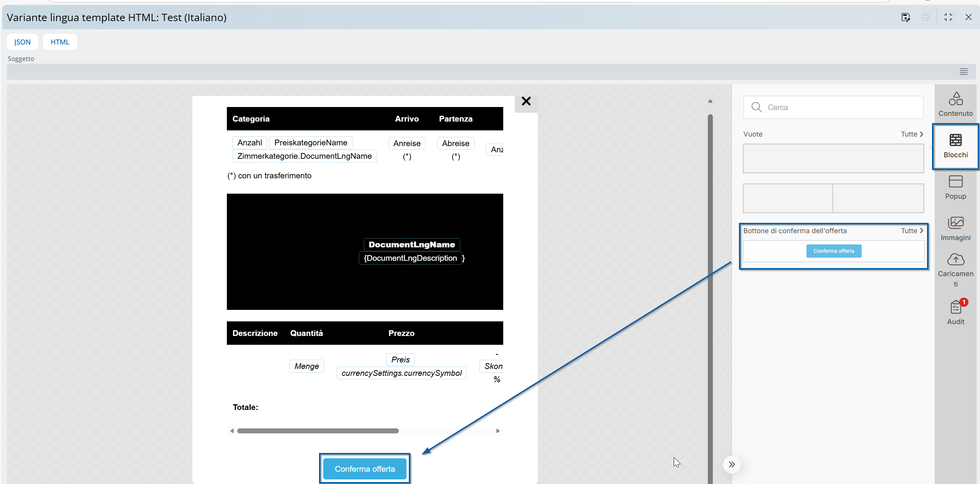980x484 pixels.
Task: Select the Conferma offerta block thumbnail
Action: click(x=833, y=251)
